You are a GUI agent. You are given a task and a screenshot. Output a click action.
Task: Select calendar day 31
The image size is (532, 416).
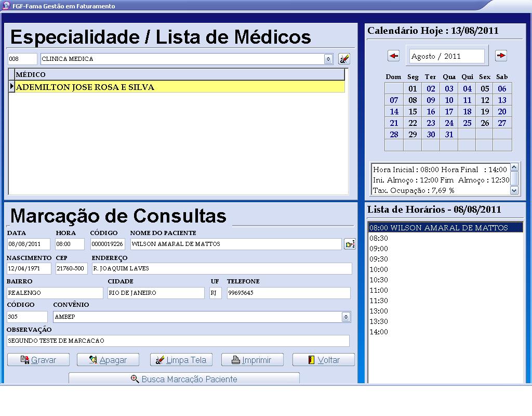coord(449,135)
